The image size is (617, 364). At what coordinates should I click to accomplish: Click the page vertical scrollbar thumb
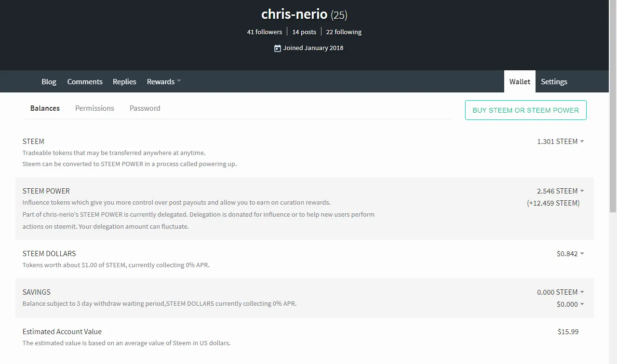click(x=613, y=106)
